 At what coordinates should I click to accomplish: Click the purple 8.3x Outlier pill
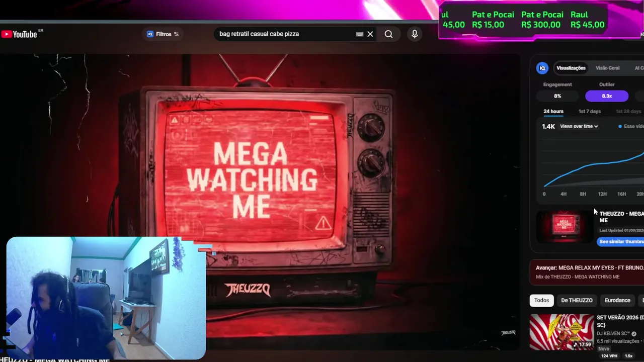(x=607, y=96)
